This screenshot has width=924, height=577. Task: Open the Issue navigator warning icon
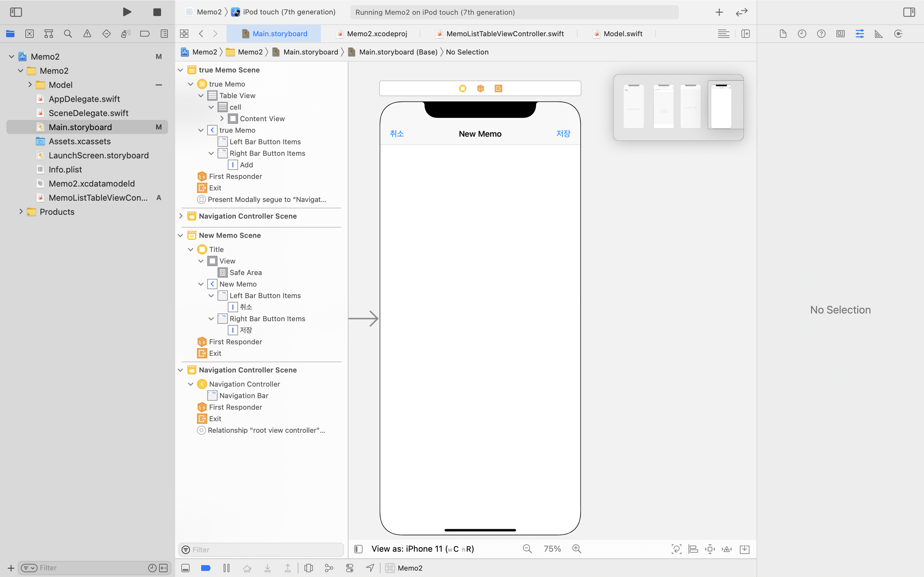[87, 34]
